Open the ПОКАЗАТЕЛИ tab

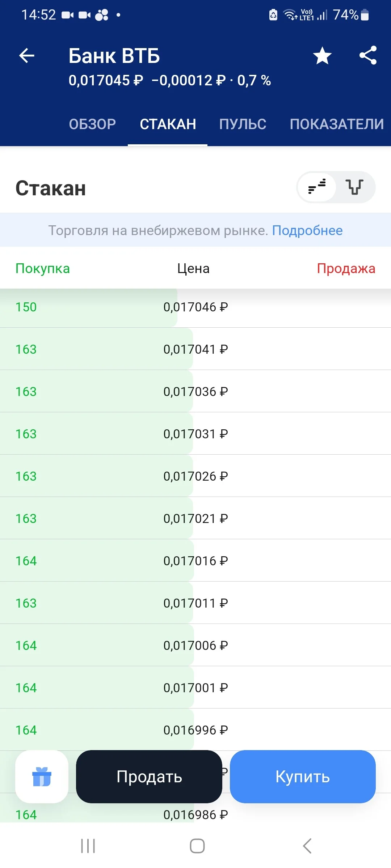point(337,124)
